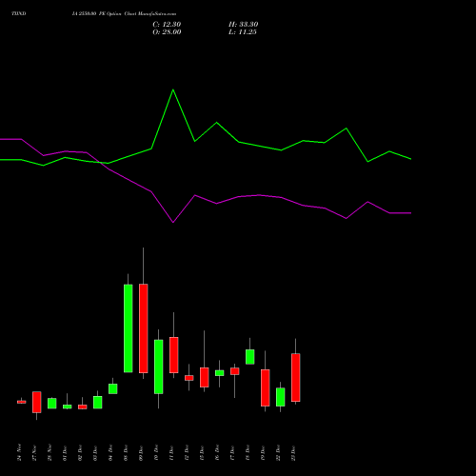Select the 11 Dec date label
The width and height of the screenshot is (476, 476).
pyautogui.click(x=171, y=452)
